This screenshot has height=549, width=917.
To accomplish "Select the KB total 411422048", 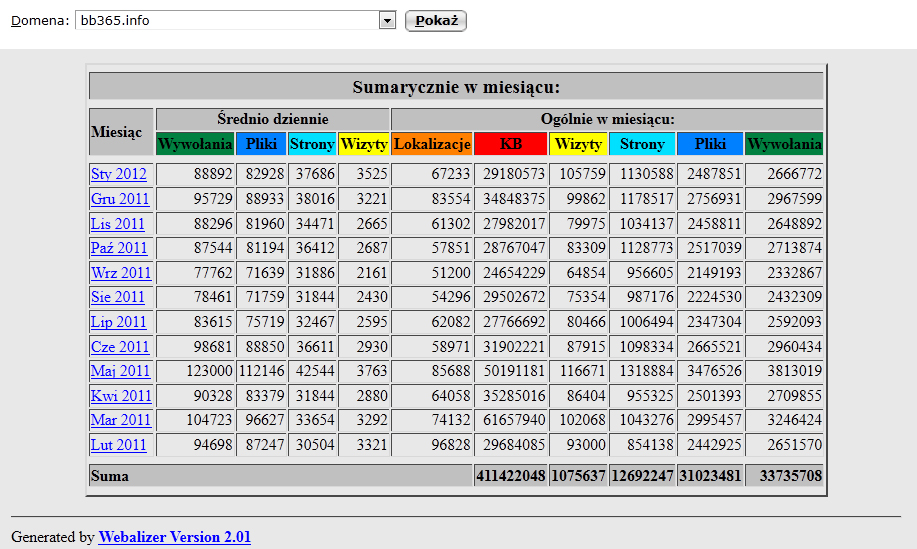I will 511,476.
